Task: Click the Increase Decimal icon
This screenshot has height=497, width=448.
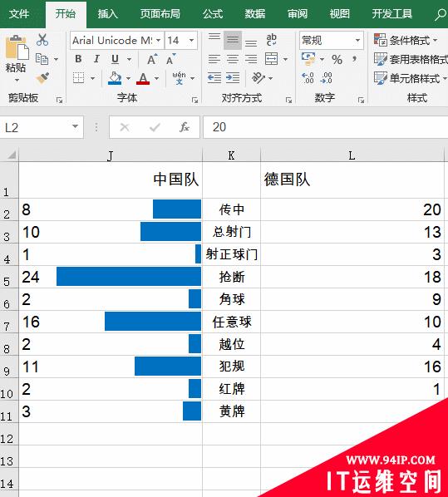Action: pyautogui.click(x=308, y=78)
